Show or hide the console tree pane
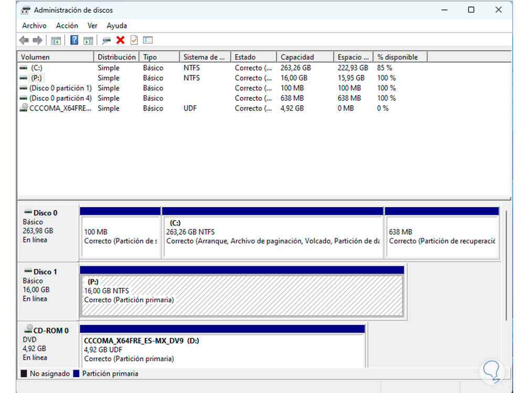Image resolution: width=532 pixels, height=393 pixels. click(56, 41)
